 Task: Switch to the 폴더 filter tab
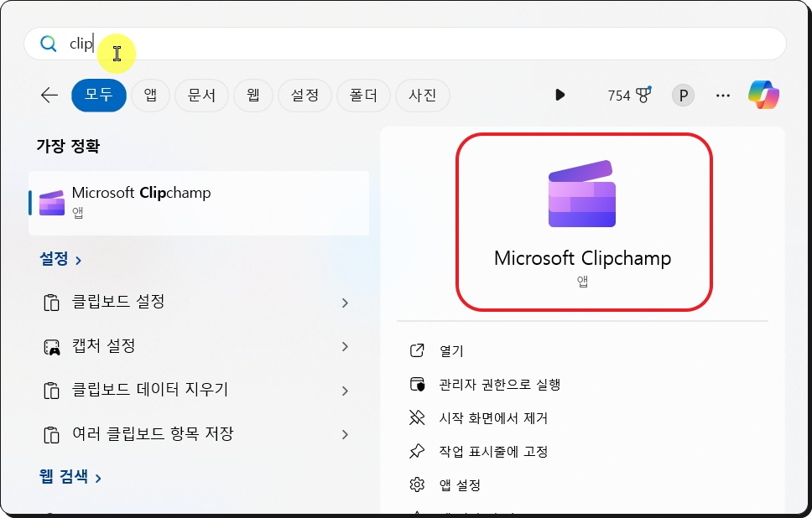click(x=363, y=96)
